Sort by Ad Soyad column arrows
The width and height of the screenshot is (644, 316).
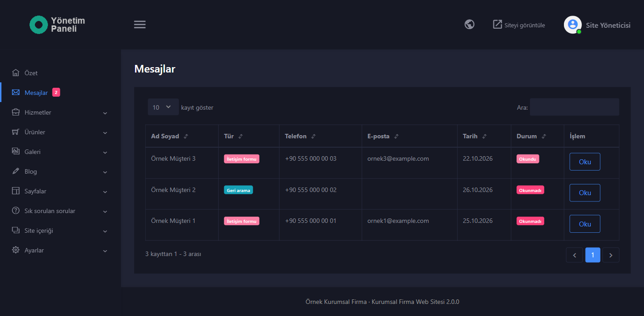point(186,137)
